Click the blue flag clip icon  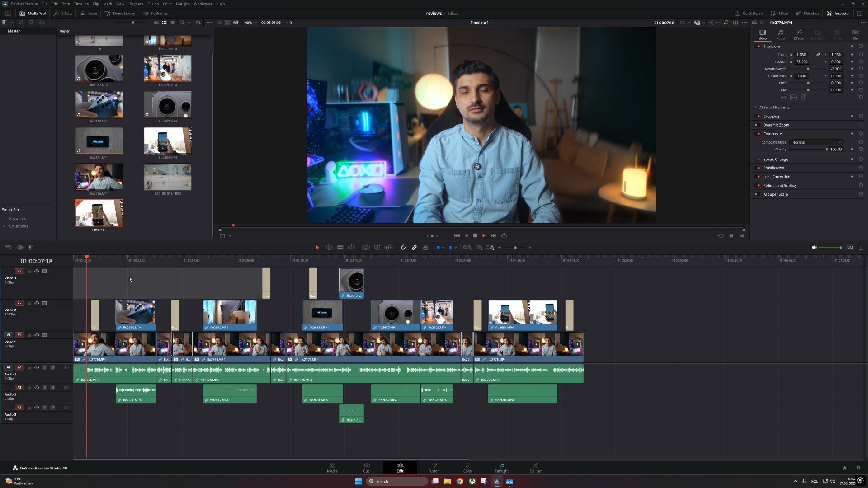click(x=438, y=248)
